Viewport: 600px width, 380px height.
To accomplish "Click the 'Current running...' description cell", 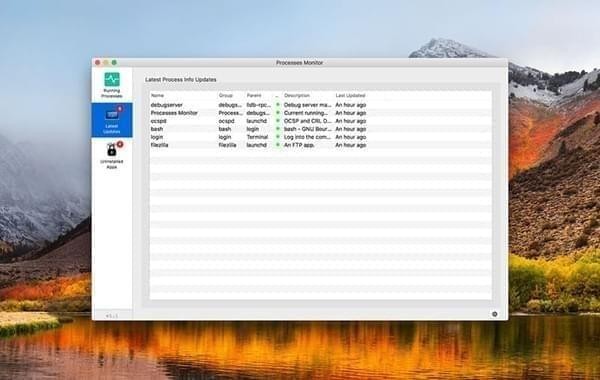I will [x=306, y=113].
